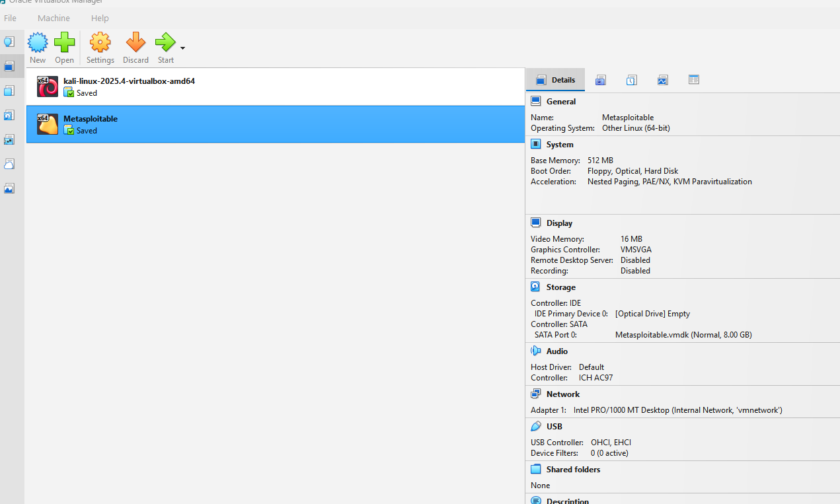Open the Machine menu
The height and width of the screenshot is (504, 840).
click(x=54, y=18)
